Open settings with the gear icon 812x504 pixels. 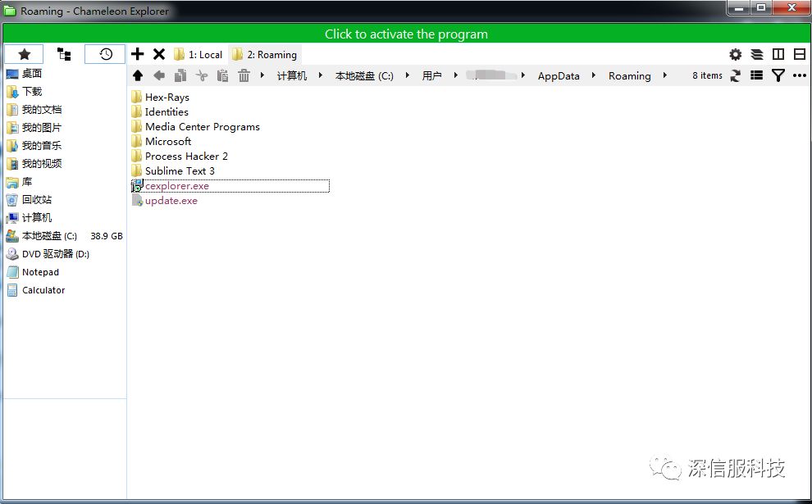click(x=736, y=54)
